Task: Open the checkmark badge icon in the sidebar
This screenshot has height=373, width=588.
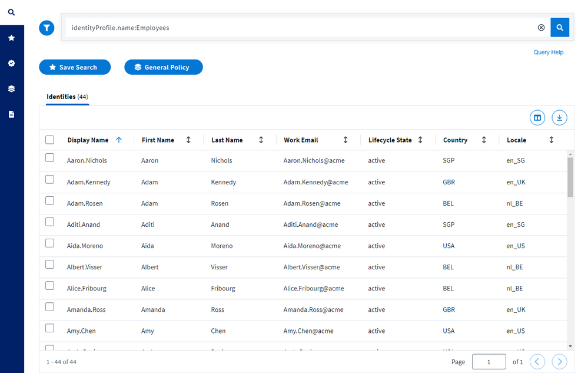Action: click(x=11, y=63)
